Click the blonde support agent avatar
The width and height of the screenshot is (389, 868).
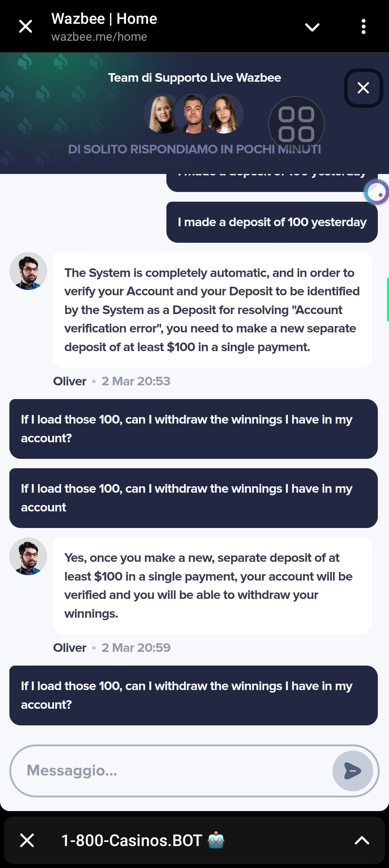[x=161, y=114]
